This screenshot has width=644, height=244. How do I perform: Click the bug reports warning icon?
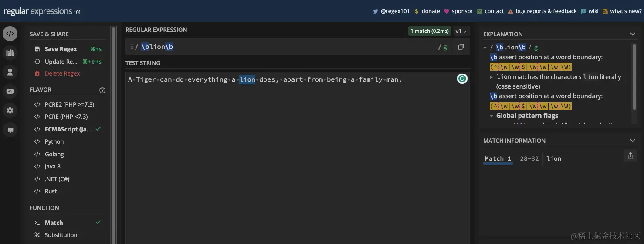(510, 11)
